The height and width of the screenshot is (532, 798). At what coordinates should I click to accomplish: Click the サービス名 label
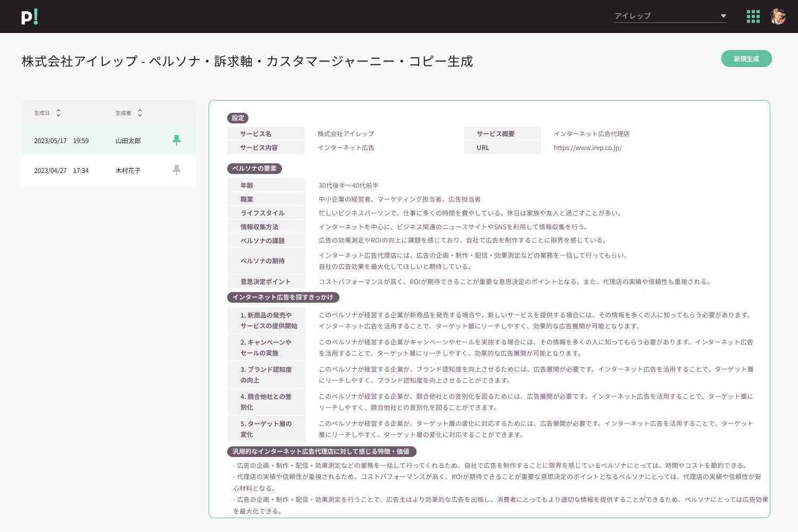(x=266, y=134)
